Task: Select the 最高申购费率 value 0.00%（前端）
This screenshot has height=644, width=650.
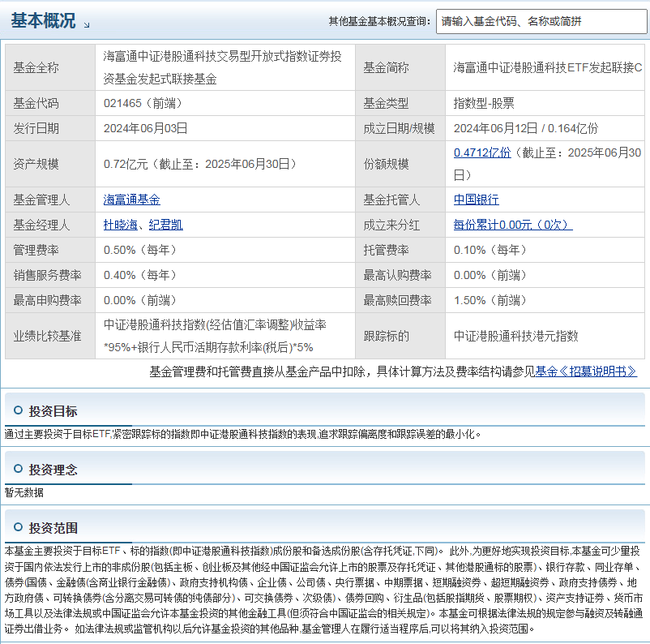Action: pyautogui.click(x=140, y=300)
